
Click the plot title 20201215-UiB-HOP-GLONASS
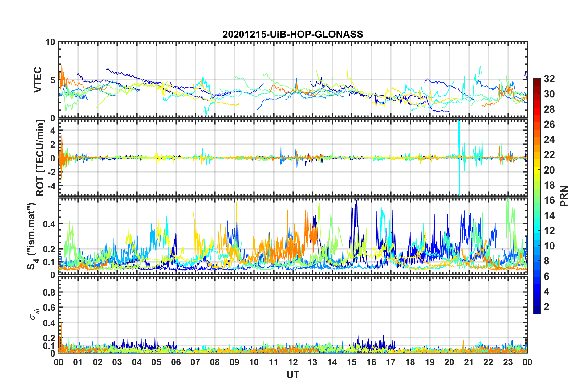293,34
